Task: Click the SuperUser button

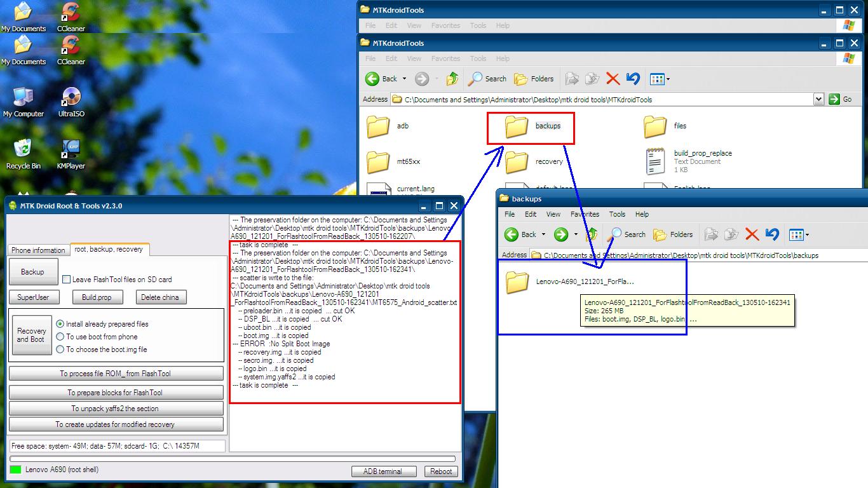Action: coord(33,297)
